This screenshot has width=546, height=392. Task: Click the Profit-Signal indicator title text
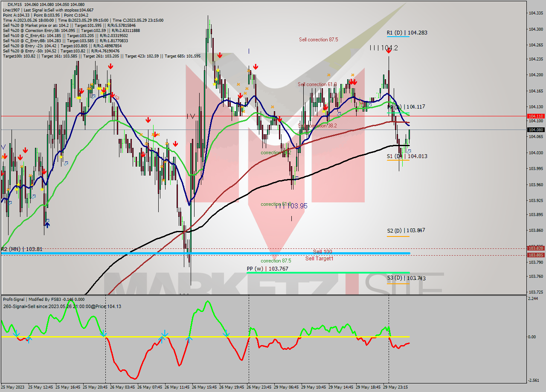tap(15, 300)
